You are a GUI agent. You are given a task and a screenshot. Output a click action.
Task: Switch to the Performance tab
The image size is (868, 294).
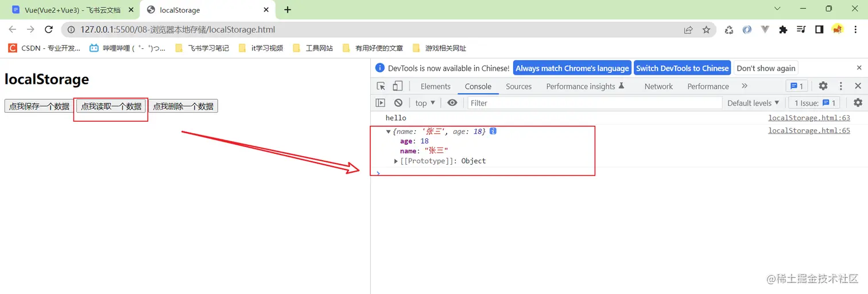708,86
